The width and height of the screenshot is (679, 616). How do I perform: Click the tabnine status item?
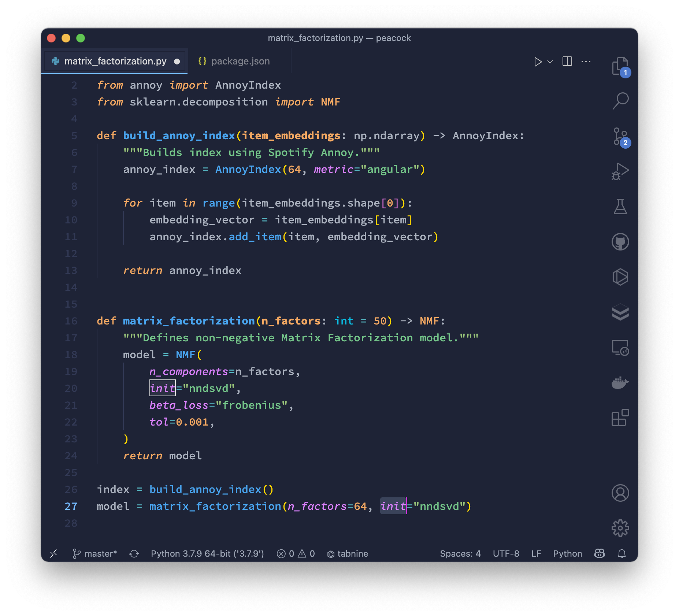tap(347, 553)
